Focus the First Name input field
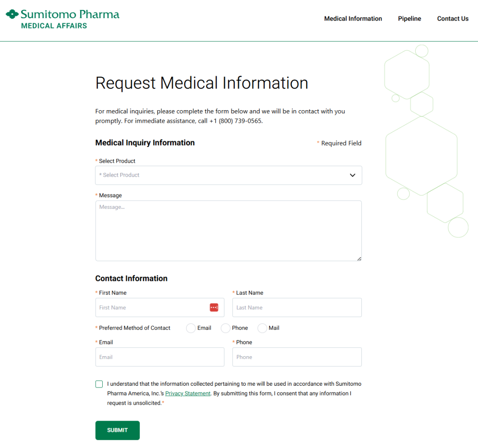478x448 pixels. pyautogui.click(x=152, y=308)
